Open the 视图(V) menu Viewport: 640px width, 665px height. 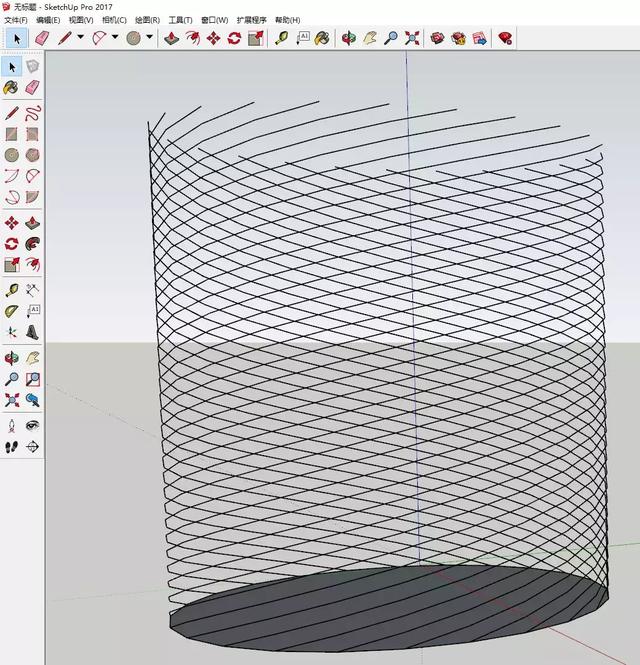tap(81, 20)
